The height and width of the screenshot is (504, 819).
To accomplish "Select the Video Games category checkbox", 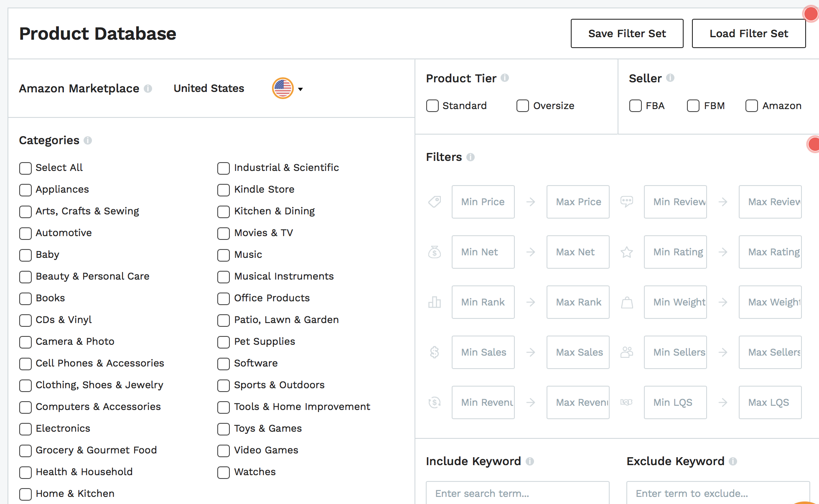I will (x=224, y=451).
